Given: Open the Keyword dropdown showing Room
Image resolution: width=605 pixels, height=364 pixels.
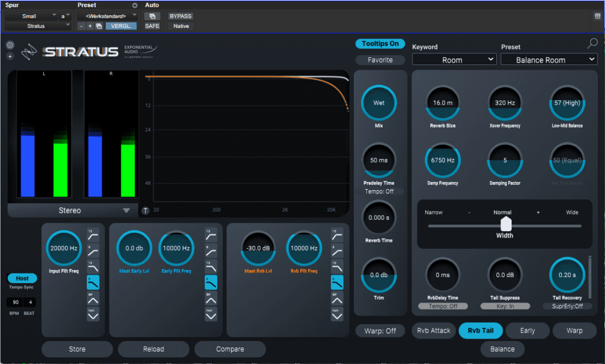Looking at the screenshot, I should tap(454, 60).
